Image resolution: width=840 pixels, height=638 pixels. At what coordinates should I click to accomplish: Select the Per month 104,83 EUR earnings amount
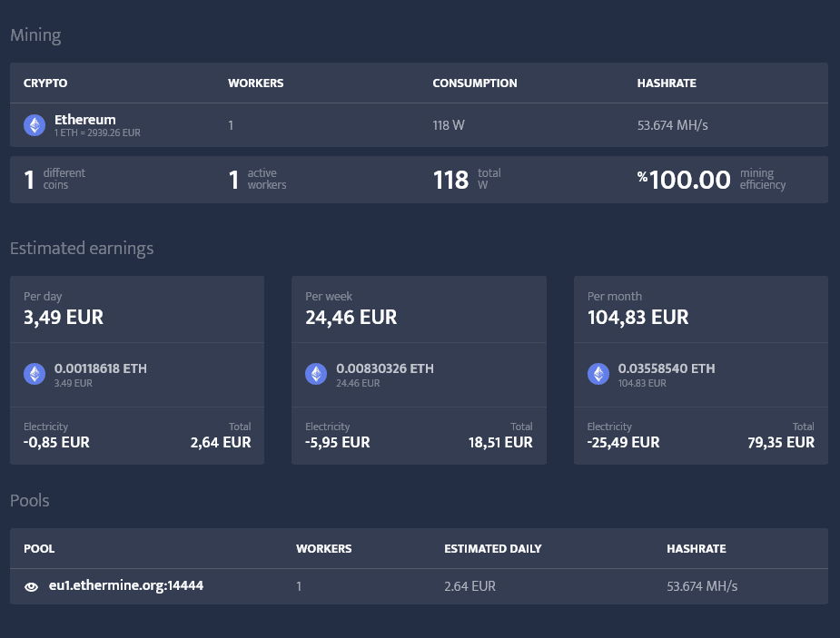[x=637, y=318]
